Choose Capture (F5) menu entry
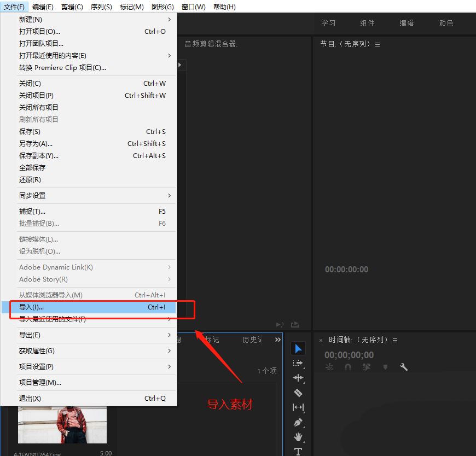 pos(89,212)
